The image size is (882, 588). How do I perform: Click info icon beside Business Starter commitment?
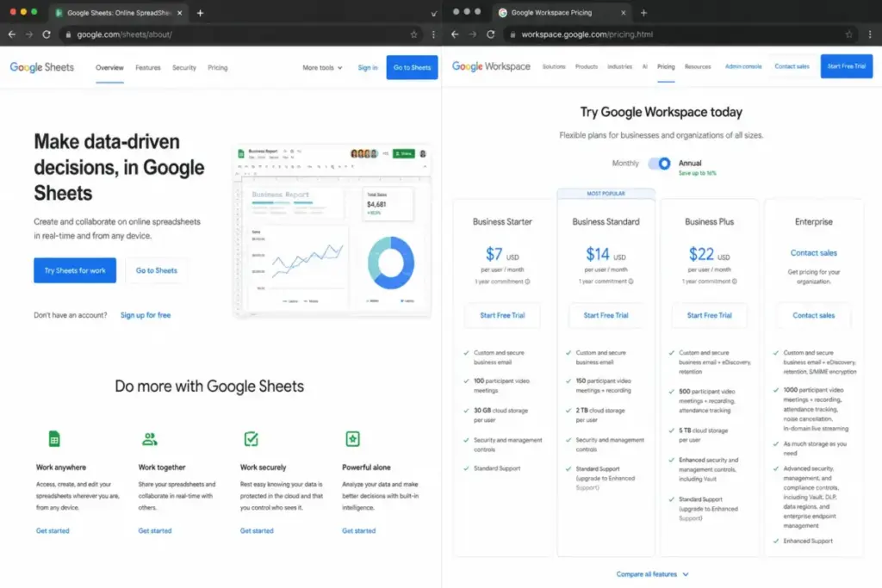click(527, 282)
